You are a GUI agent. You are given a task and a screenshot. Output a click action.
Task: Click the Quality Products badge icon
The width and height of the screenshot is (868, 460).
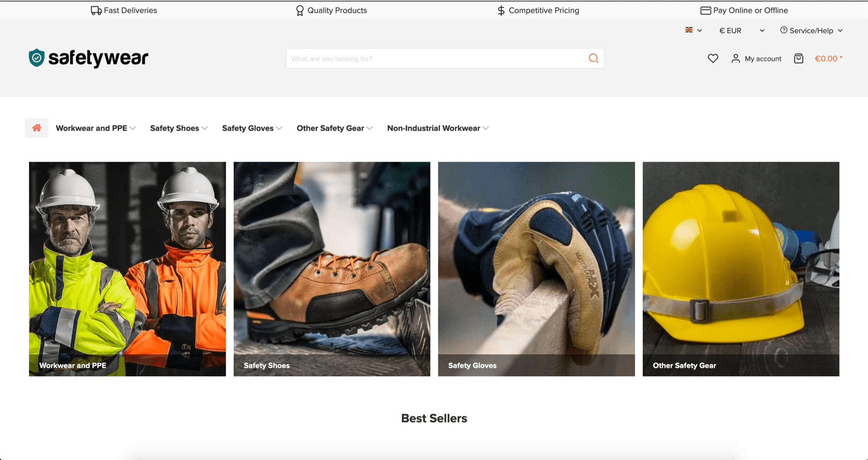pyautogui.click(x=299, y=10)
